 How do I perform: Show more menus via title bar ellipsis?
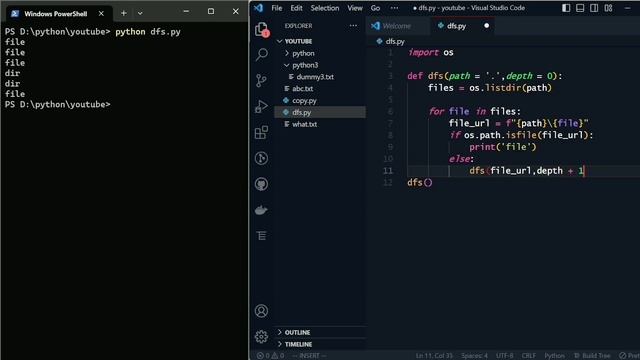click(x=394, y=8)
